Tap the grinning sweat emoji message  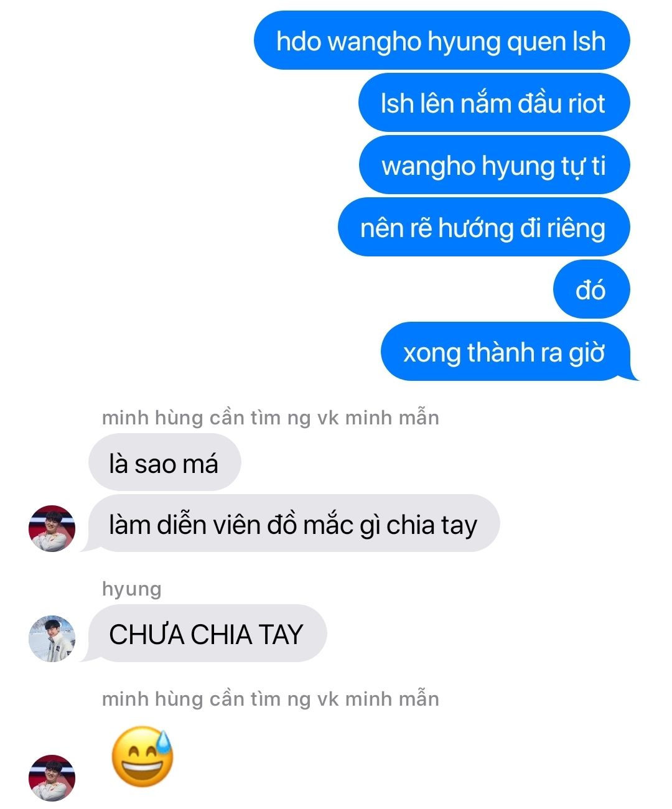point(142,756)
